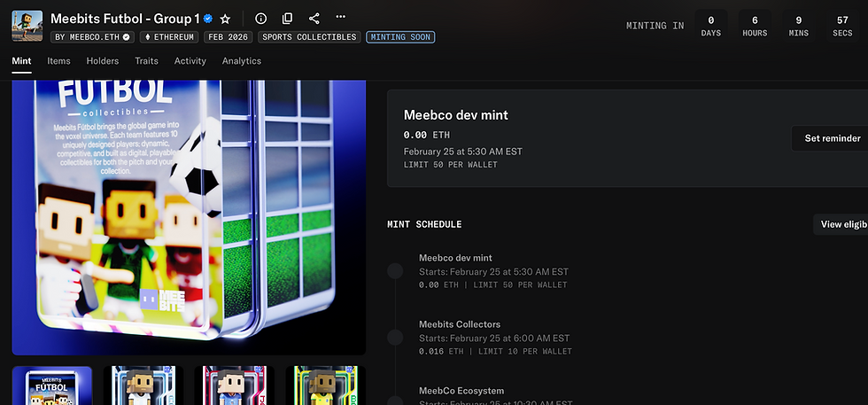The width and height of the screenshot is (868, 405).
Task: Click the Meebco dev mint schedule marker
Action: click(x=395, y=271)
